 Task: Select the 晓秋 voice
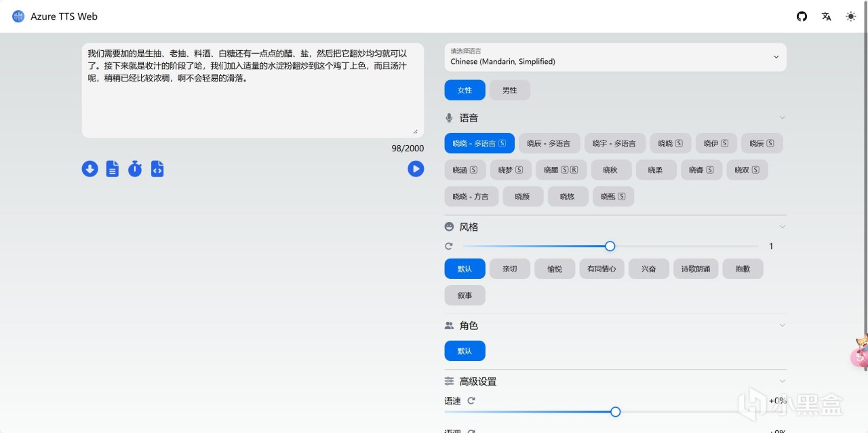coord(612,170)
